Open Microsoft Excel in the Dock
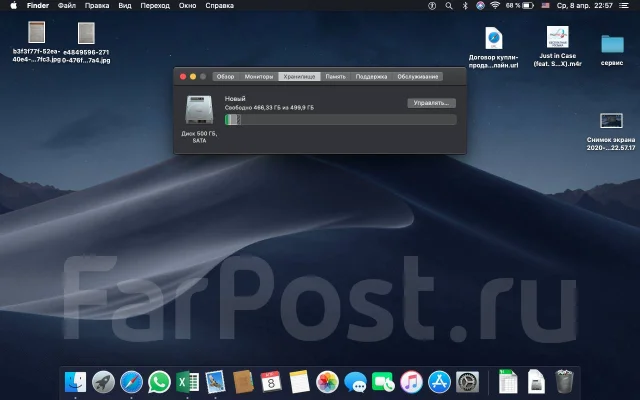640x400 pixels. point(187,382)
